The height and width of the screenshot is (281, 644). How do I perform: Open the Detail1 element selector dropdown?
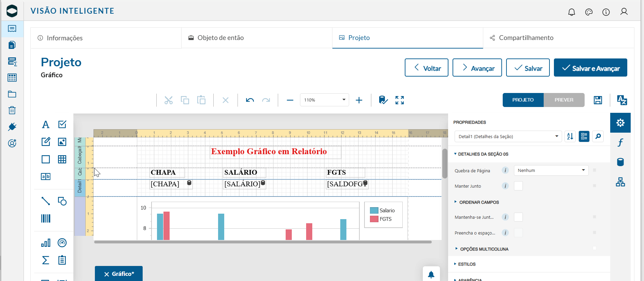click(x=508, y=136)
